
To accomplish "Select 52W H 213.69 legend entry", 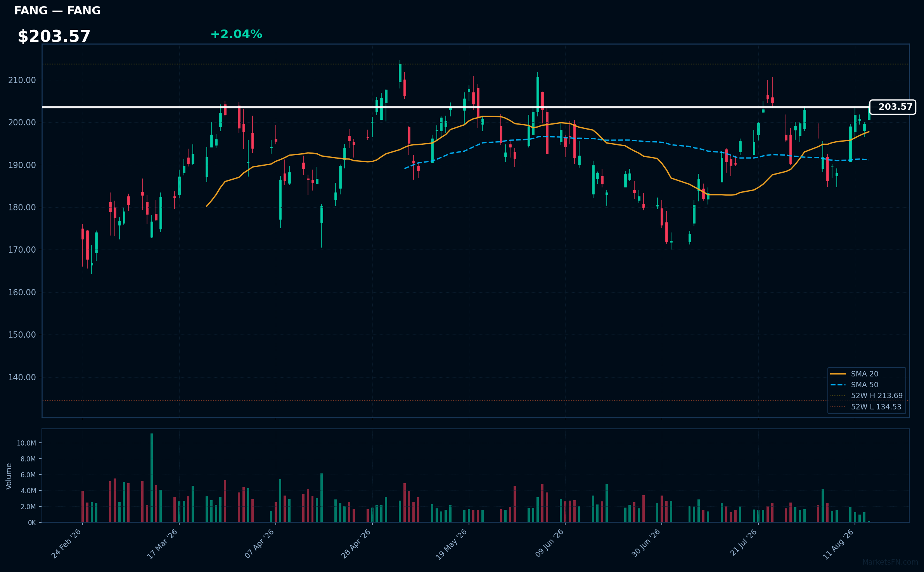I will pyautogui.click(x=877, y=396).
